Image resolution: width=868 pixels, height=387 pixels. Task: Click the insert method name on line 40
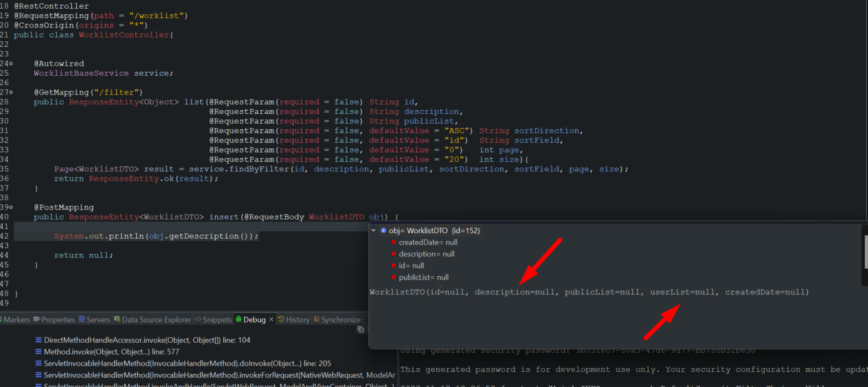(224, 217)
